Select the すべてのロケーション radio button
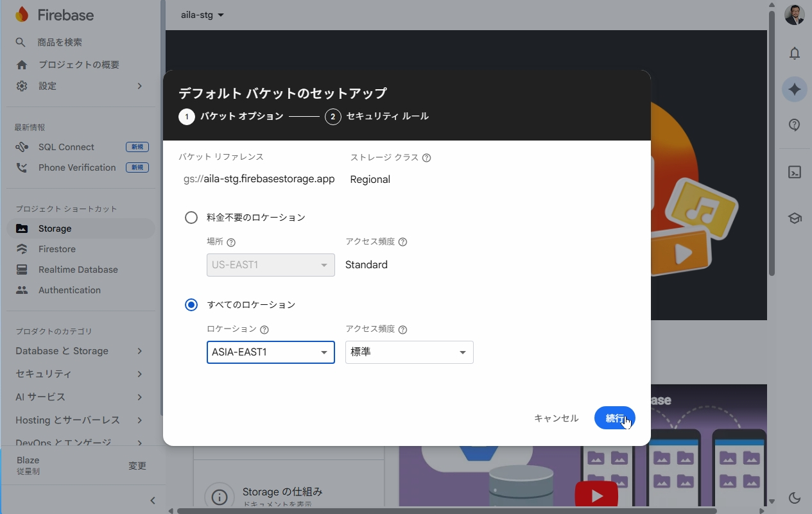This screenshot has width=812, height=514. point(191,305)
